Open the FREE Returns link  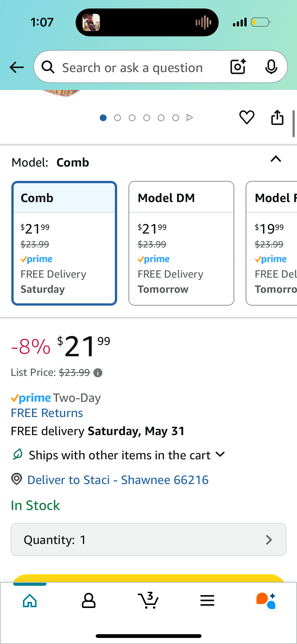click(x=47, y=413)
